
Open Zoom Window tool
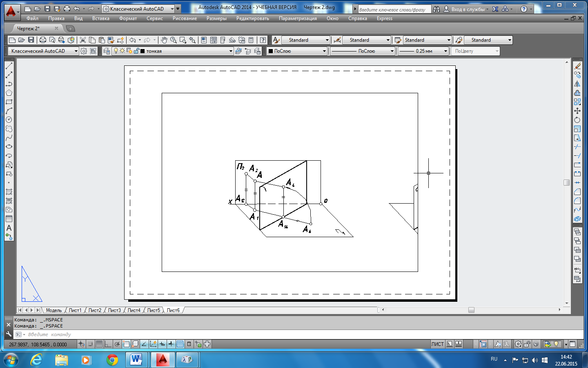pos(183,40)
